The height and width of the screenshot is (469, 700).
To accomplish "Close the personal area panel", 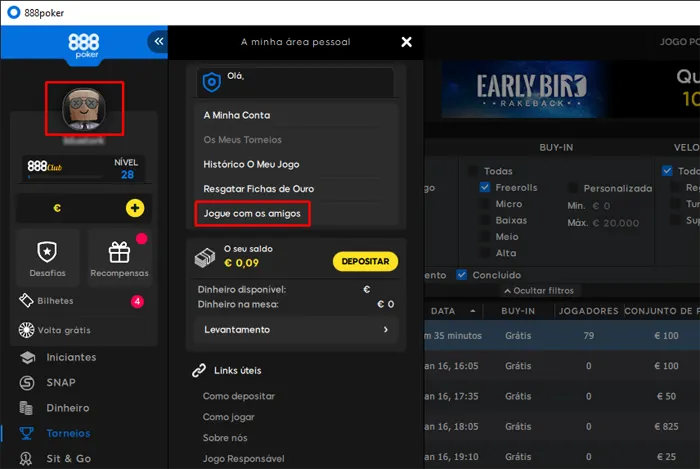I will (x=406, y=42).
